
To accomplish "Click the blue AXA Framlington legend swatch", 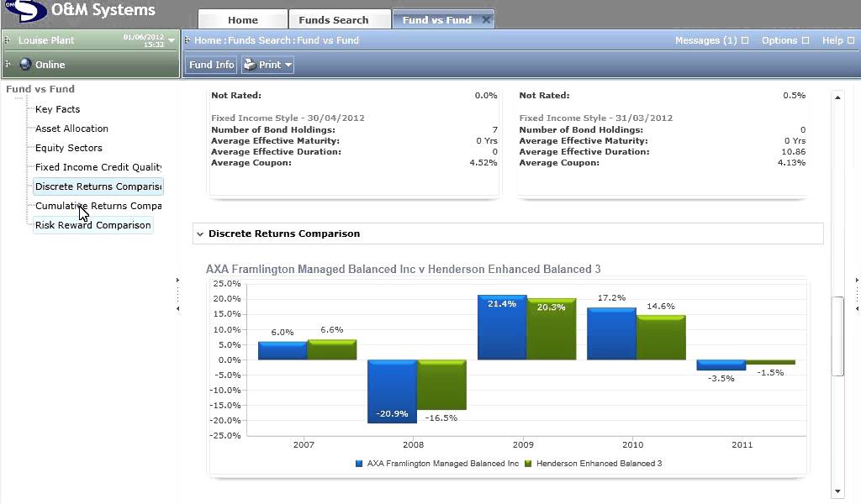I will click(x=359, y=464).
